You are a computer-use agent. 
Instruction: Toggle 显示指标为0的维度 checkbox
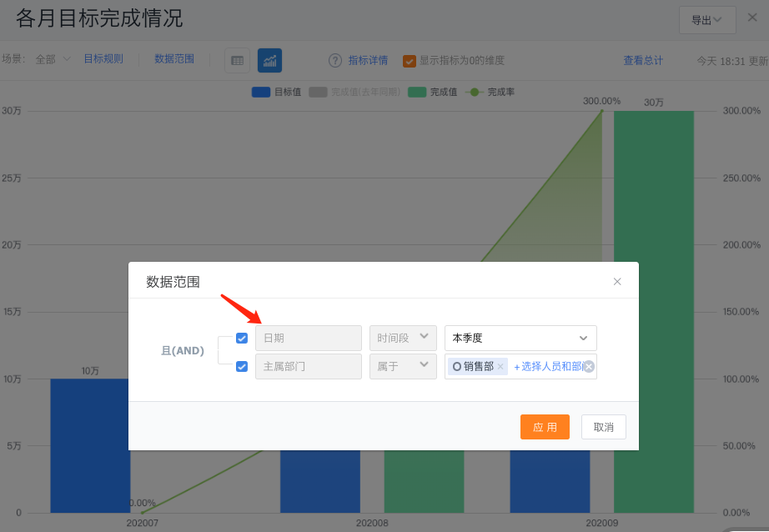tap(410, 60)
